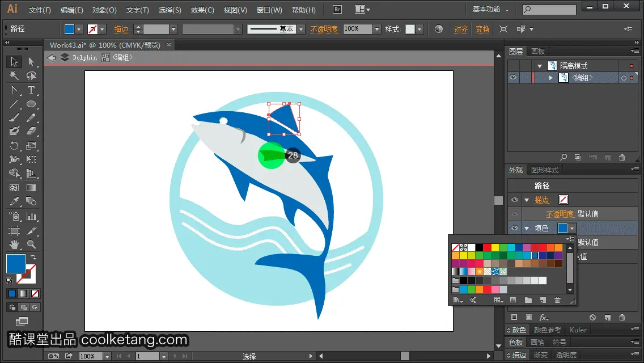Open the 窗口(W) menu

pyautogui.click(x=269, y=10)
